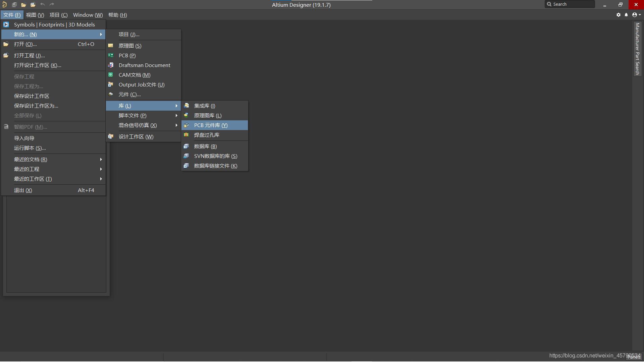Click the PCB icon beside PCB (P)
Screen dimensions: 644x362
tap(111, 55)
